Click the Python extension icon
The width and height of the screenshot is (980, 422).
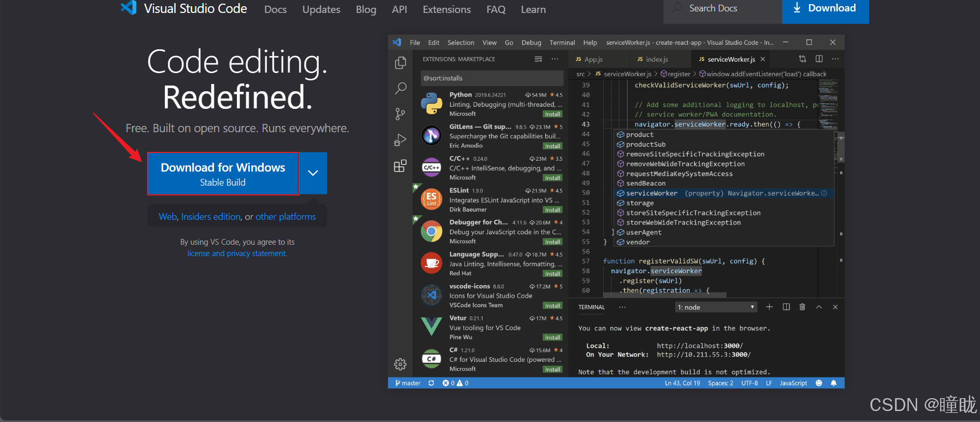(x=431, y=104)
